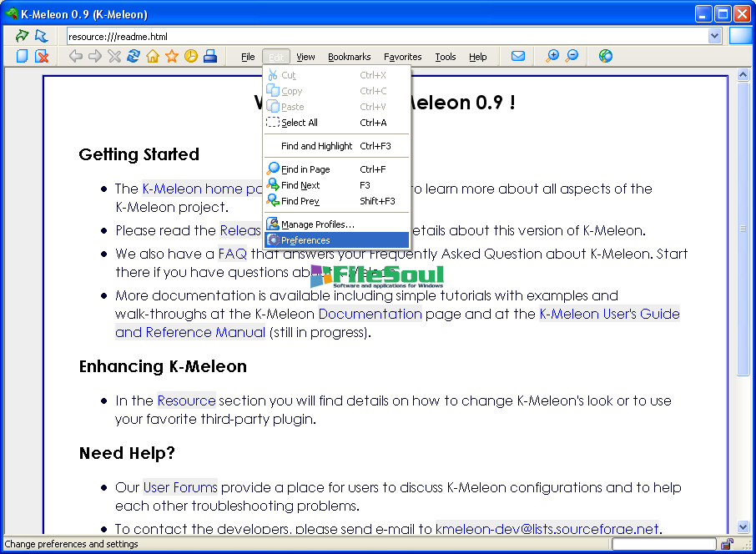Close the open Edit menu via its title
The height and width of the screenshot is (554, 756).
tap(276, 57)
